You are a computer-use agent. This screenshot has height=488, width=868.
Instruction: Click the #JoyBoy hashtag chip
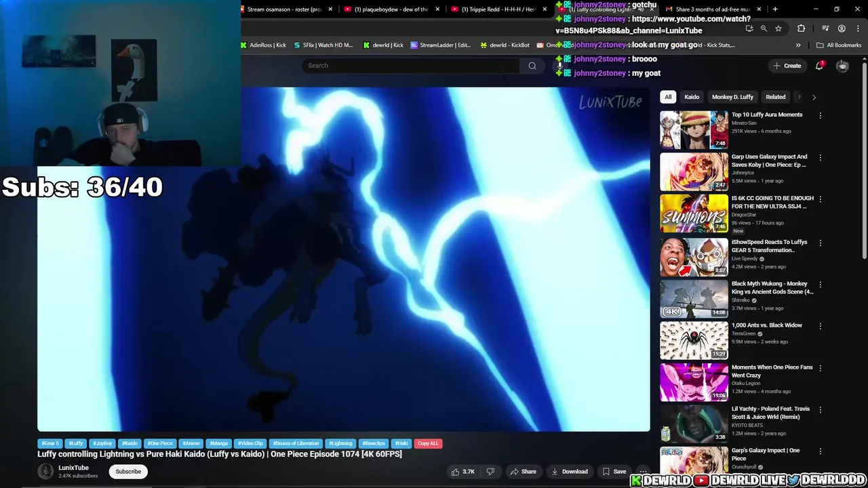click(102, 443)
